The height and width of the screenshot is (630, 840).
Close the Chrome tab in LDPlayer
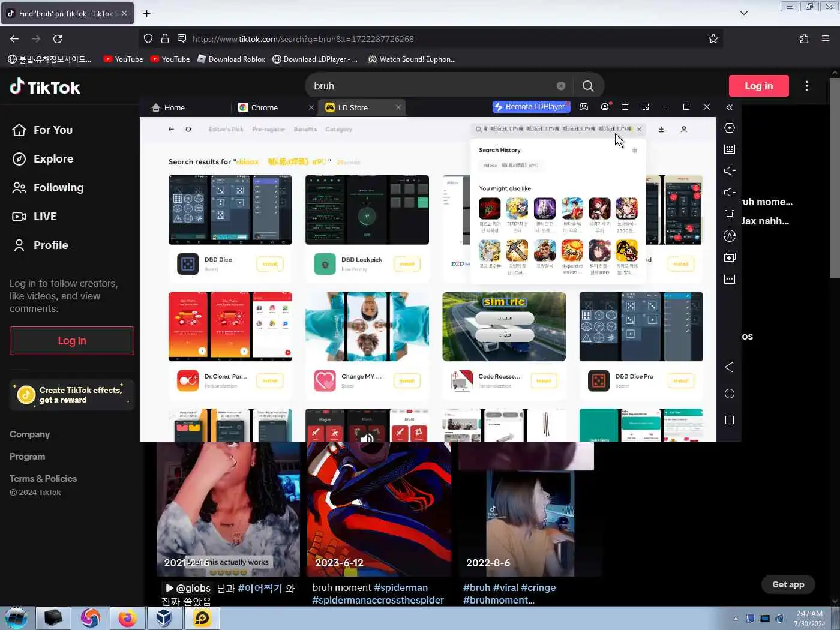click(x=311, y=107)
